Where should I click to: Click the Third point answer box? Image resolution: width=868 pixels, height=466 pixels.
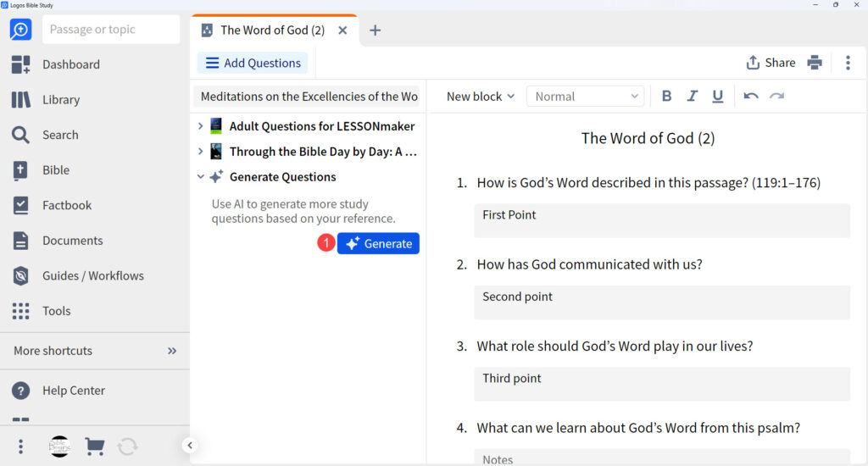tap(661, 384)
